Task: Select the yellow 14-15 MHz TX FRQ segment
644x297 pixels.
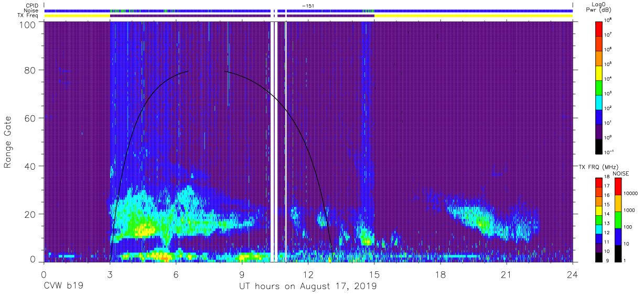Action: 599,210
